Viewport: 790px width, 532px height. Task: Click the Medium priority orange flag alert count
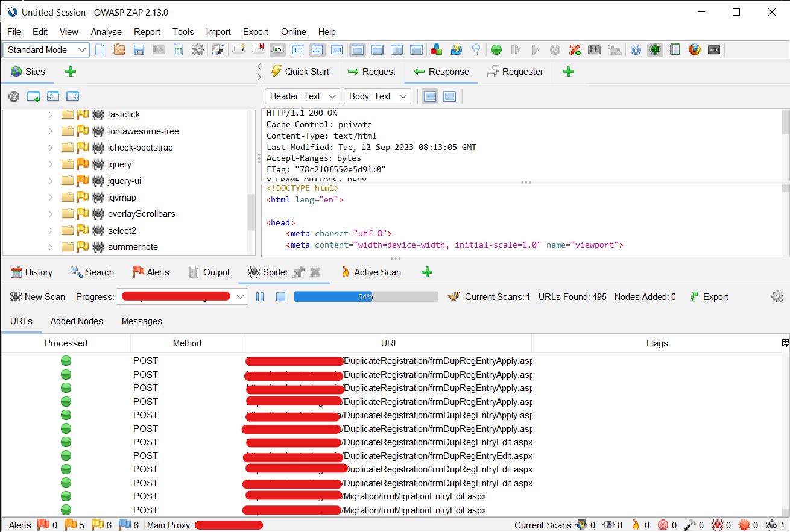click(74, 525)
